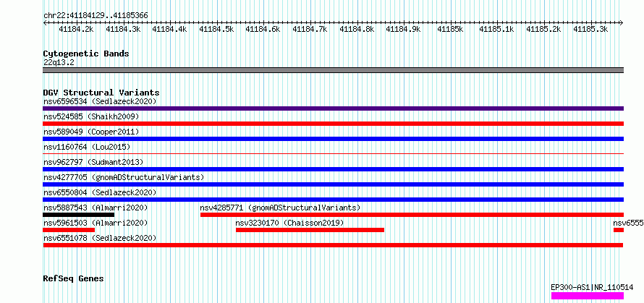Viewport: 644px width, 303px height.
Task: Click the 41185k ruler tick label
Action: pos(450,30)
